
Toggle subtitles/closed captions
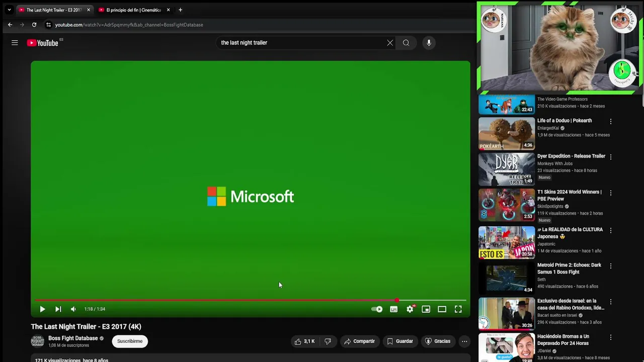click(394, 309)
